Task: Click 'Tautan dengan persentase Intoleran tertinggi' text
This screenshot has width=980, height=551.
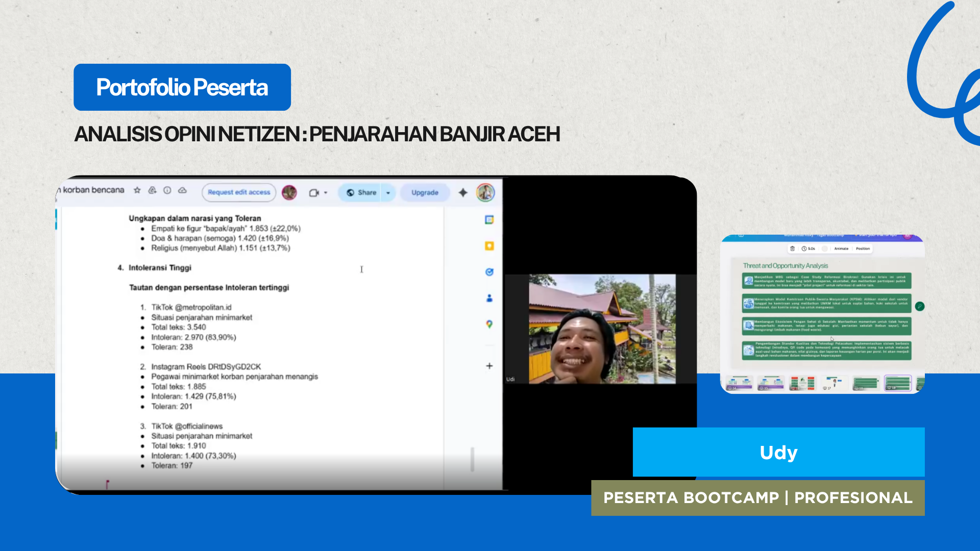Action: tap(209, 288)
